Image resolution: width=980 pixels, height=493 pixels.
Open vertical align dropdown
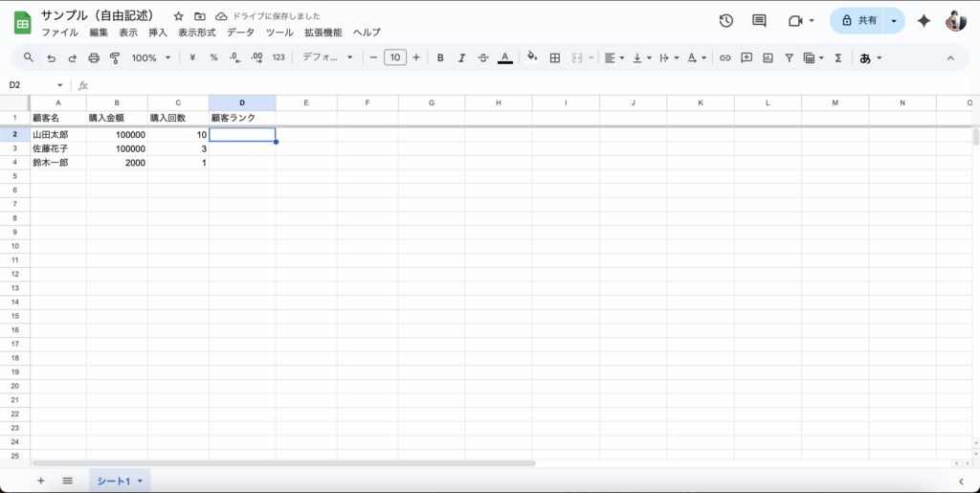[642, 58]
